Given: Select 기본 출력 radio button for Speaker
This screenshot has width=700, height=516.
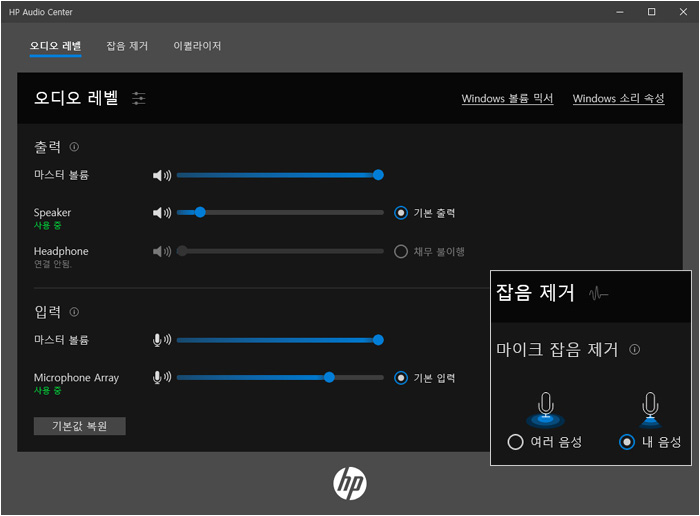Looking at the screenshot, I should point(401,213).
